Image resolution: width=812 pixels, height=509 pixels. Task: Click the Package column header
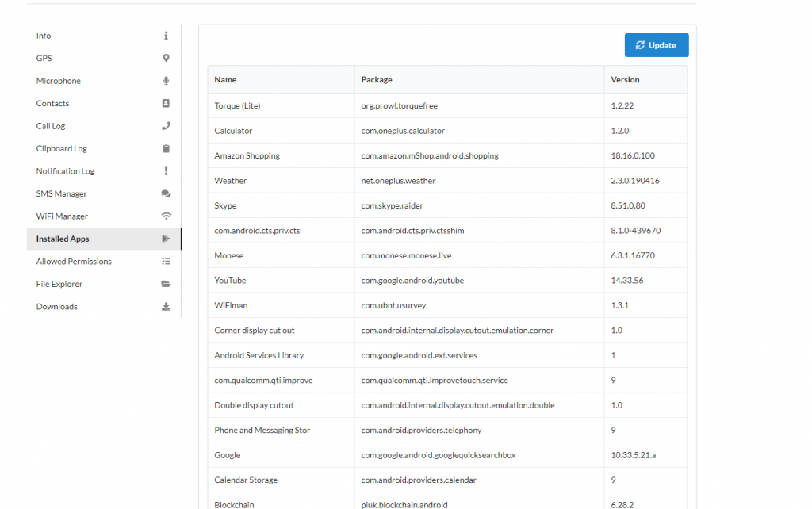click(377, 80)
